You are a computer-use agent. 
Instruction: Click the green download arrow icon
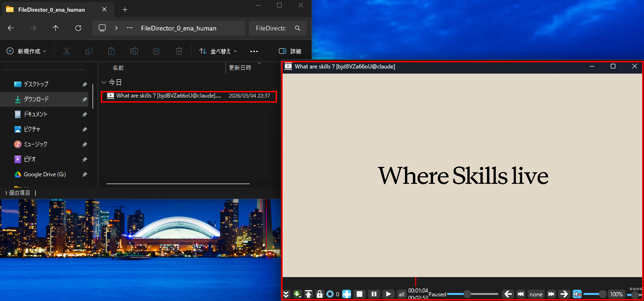click(298, 294)
